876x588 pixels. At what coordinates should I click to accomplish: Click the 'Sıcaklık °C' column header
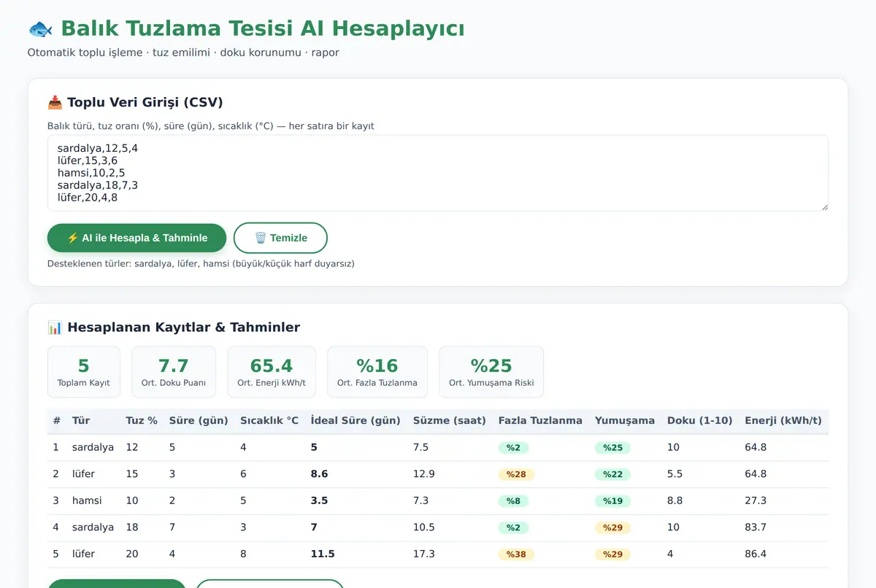click(x=269, y=420)
